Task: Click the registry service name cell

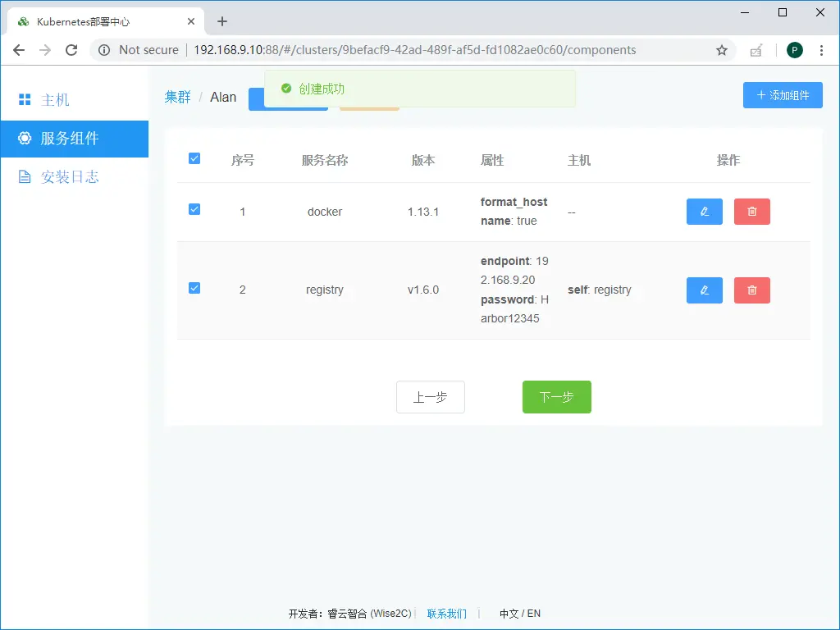Action: pyautogui.click(x=325, y=290)
